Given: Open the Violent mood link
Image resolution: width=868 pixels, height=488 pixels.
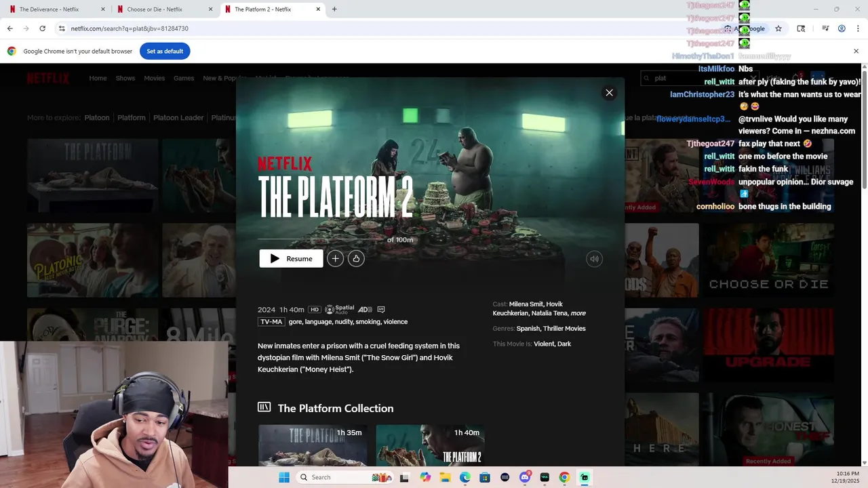Looking at the screenshot, I should (x=544, y=344).
